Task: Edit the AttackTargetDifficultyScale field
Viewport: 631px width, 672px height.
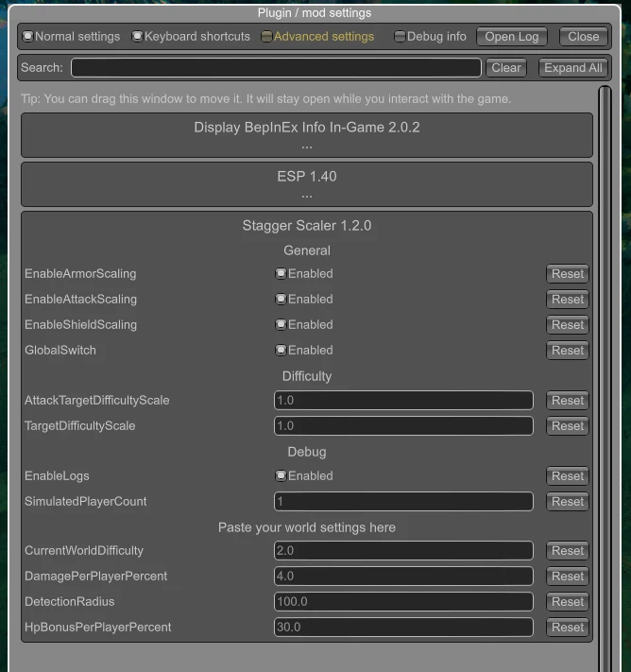Action: (x=403, y=401)
